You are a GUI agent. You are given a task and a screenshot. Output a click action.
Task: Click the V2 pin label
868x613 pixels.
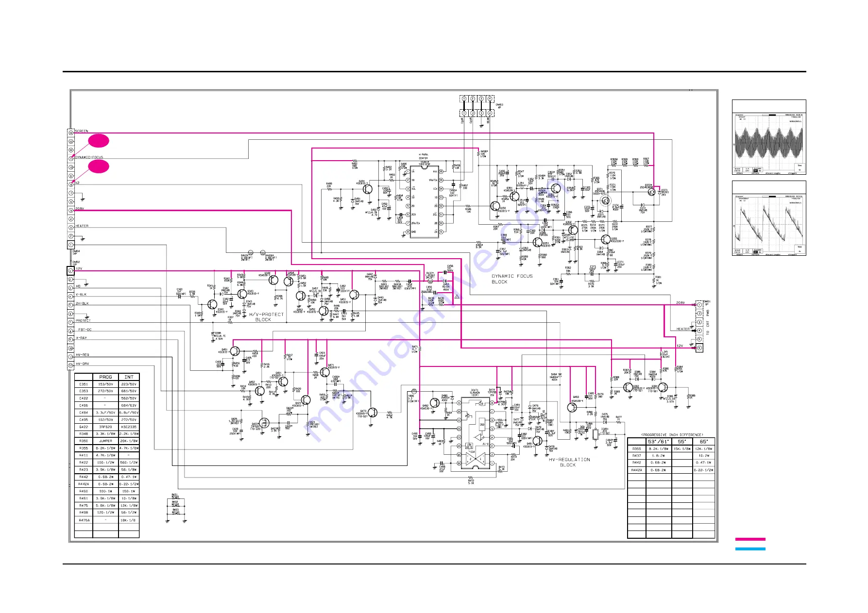(x=77, y=183)
